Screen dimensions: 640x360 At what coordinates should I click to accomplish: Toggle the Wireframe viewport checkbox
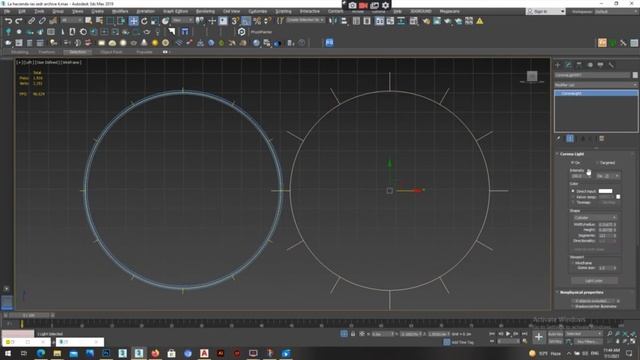pos(573,263)
